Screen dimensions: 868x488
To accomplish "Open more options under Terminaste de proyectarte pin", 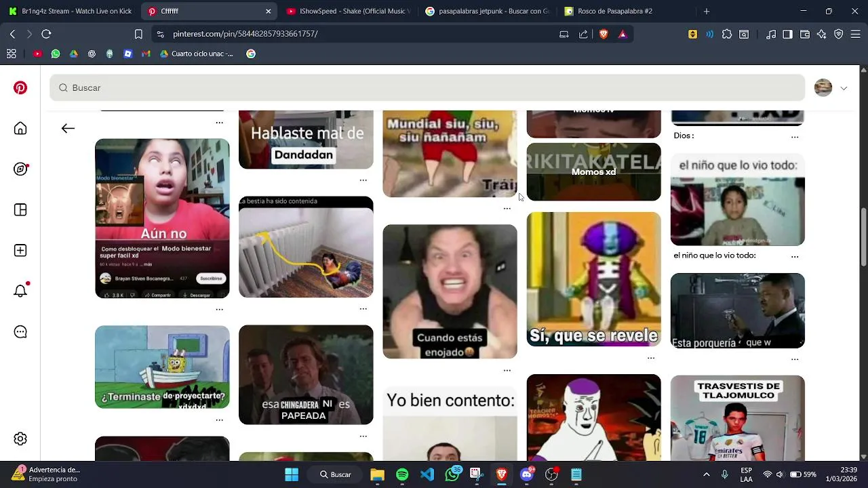I will [x=219, y=420].
